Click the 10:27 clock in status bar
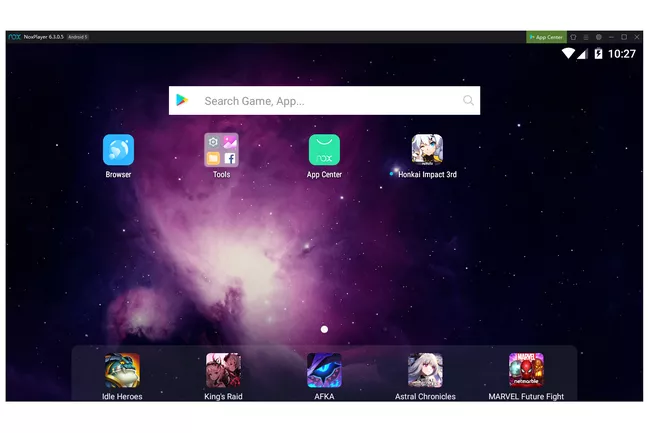 [621, 54]
